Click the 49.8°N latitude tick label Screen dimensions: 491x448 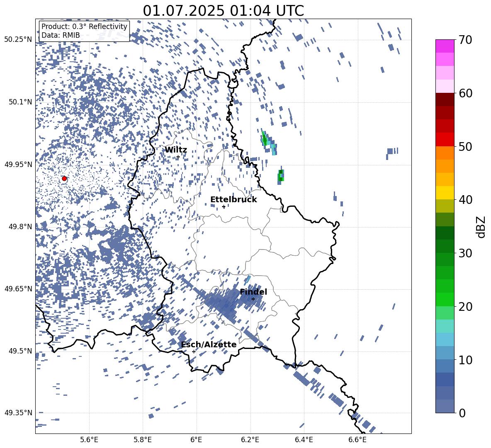tap(21, 227)
